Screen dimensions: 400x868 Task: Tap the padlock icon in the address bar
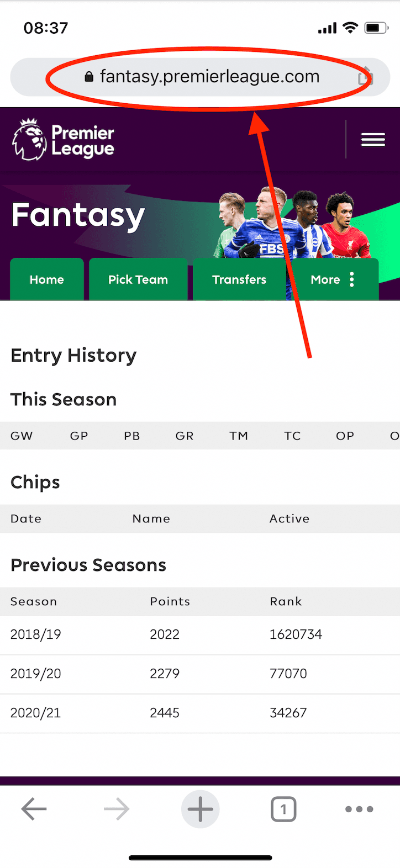(x=88, y=77)
